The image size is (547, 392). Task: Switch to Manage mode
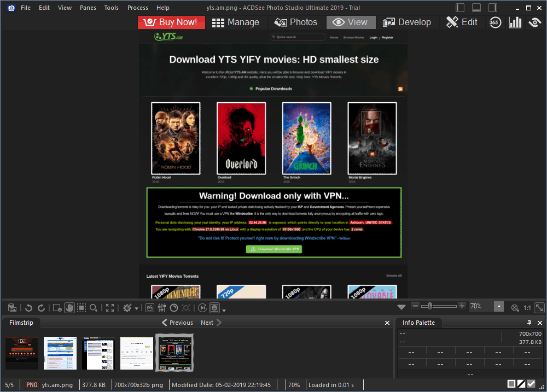235,22
